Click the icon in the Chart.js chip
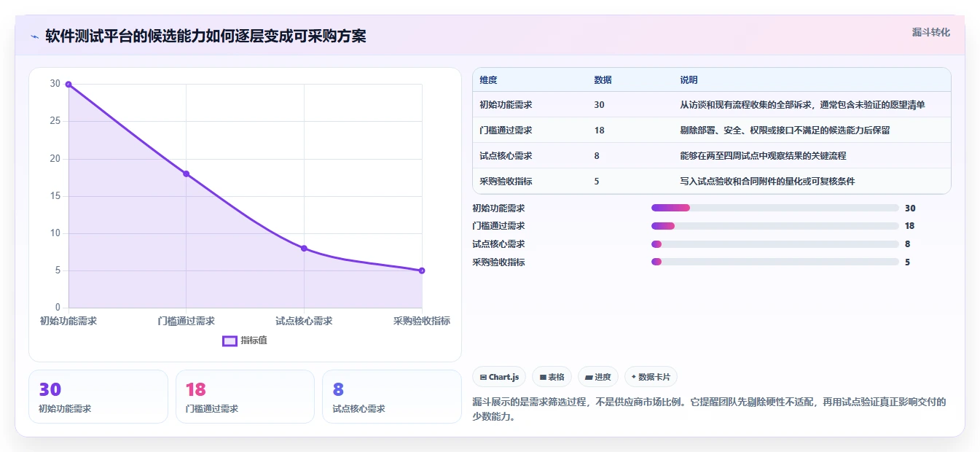The image size is (980, 452). (x=483, y=378)
